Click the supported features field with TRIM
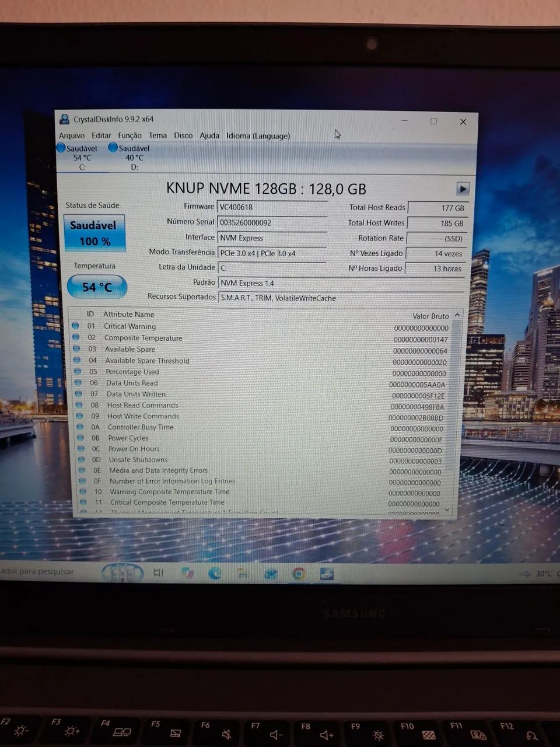The width and height of the screenshot is (560, 747). tap(341, 298)
